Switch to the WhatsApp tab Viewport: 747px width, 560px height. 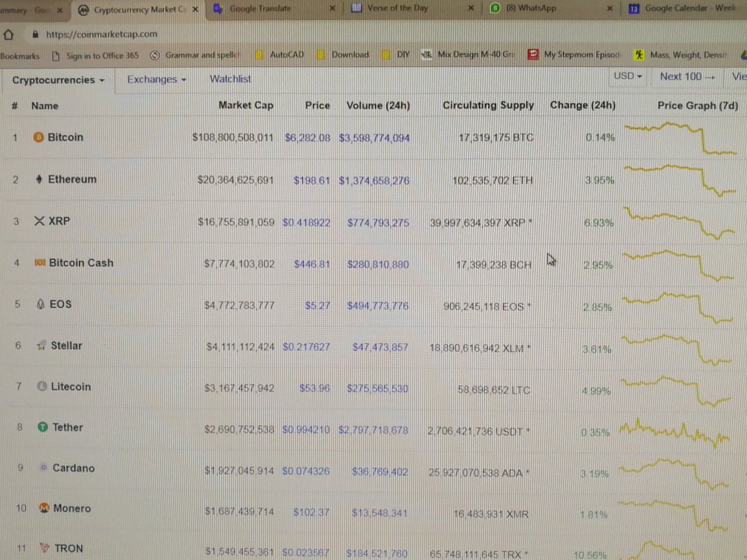(x=550, y=9)
